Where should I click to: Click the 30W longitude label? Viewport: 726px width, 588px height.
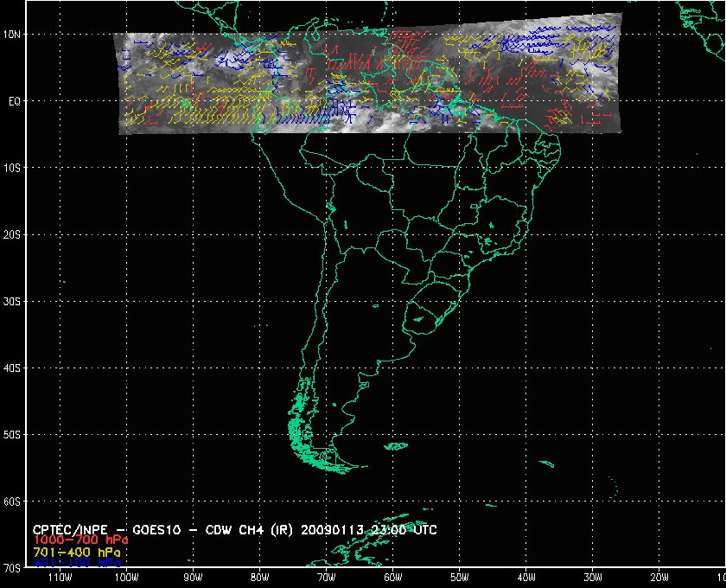(x=593, y=578)
